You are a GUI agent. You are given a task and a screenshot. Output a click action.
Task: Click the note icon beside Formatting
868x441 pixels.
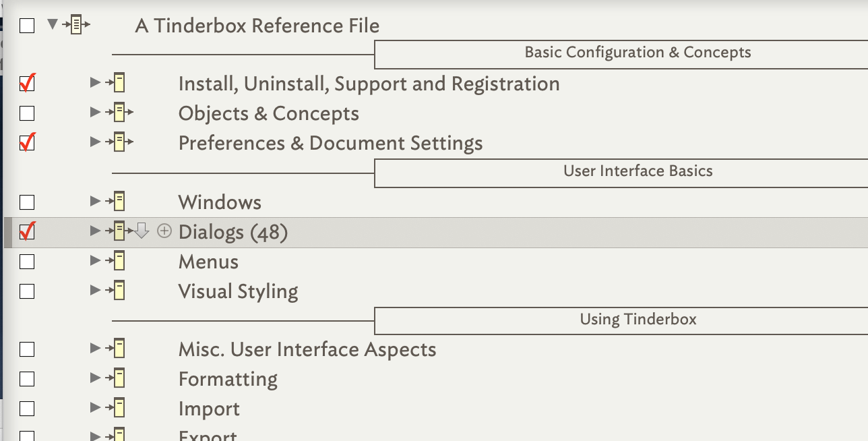point(119,378)
